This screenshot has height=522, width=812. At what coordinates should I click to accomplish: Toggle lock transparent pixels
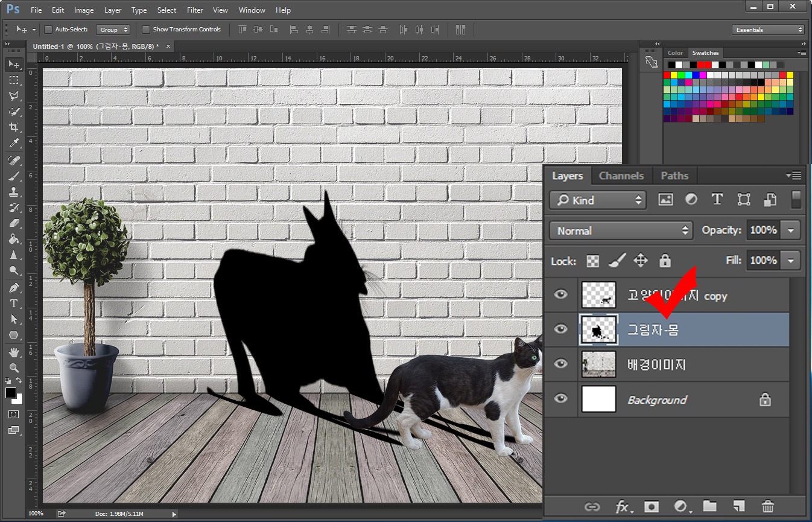pos(594,261)
